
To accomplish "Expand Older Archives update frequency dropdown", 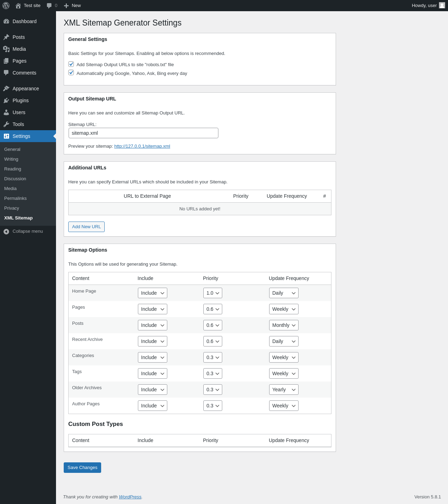I will [x=283, y=390].
